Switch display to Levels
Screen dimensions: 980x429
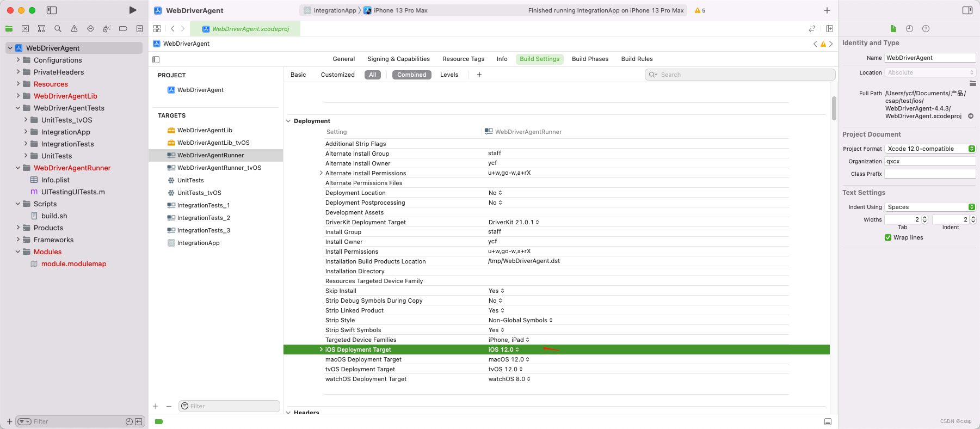tap(449, 75)
